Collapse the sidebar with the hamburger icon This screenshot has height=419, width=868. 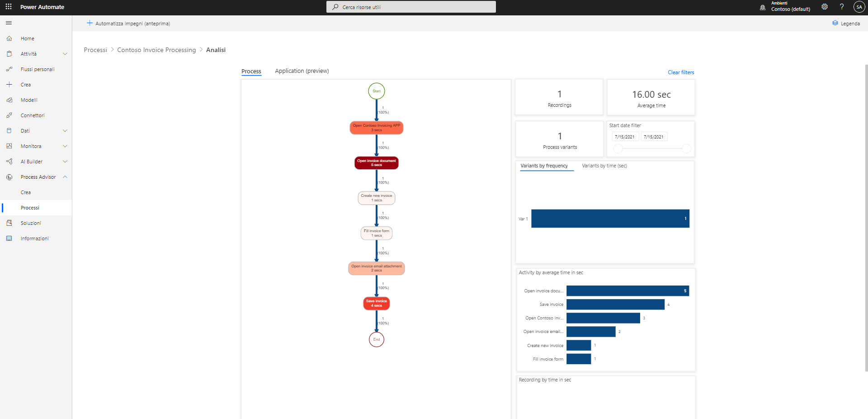9,23
